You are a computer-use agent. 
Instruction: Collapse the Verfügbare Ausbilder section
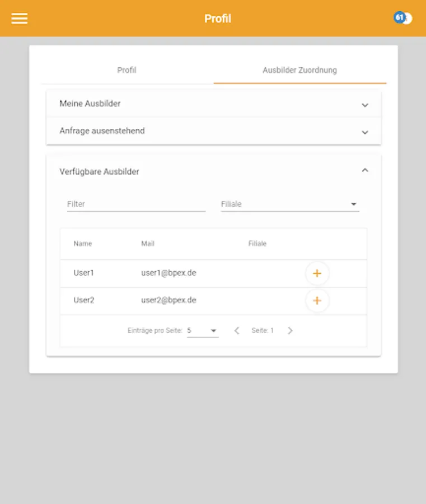pos(214,171)
